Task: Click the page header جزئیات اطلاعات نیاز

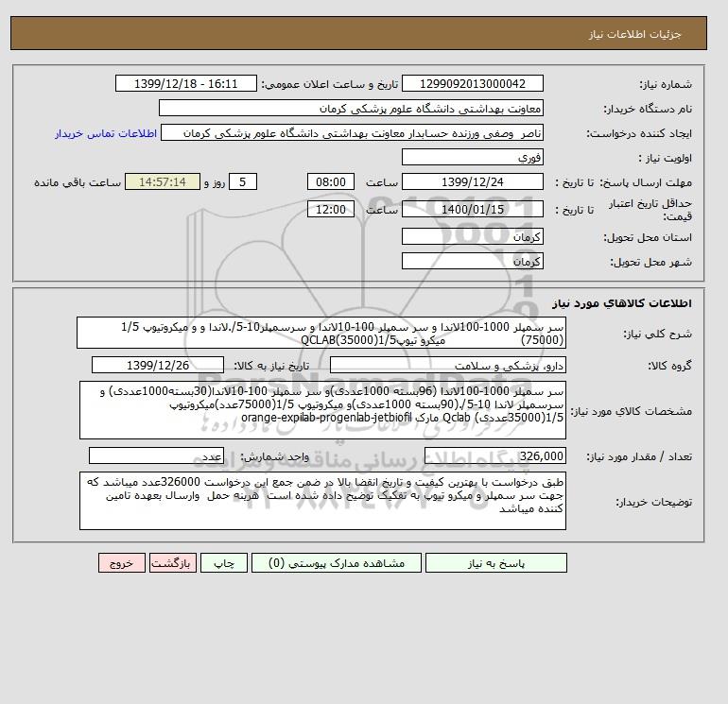Action: point(634,34)
